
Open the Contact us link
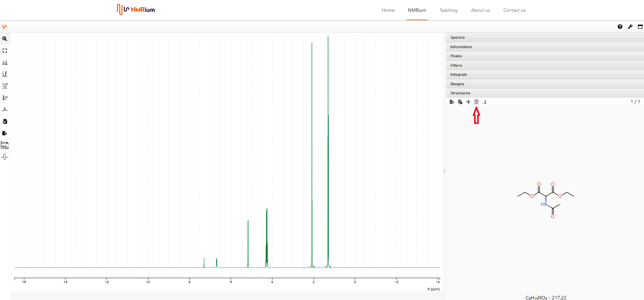(x=514, y=10)
